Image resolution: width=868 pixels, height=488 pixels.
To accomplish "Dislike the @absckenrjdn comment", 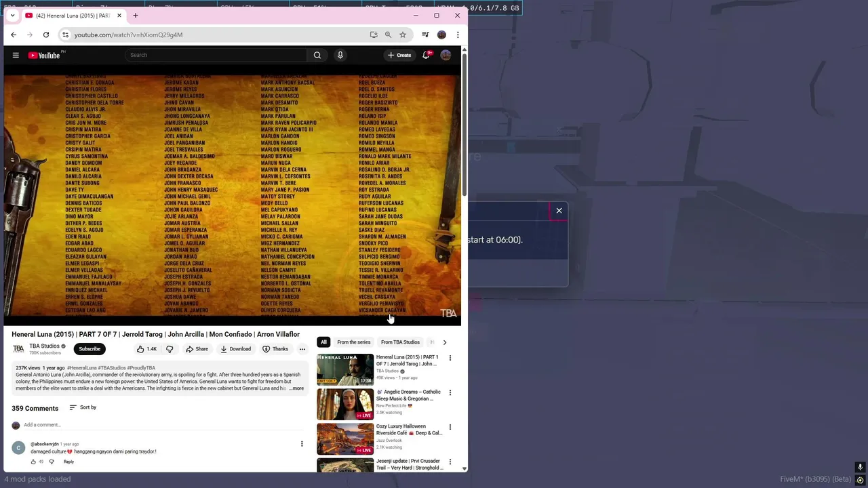I will point(52,462).
